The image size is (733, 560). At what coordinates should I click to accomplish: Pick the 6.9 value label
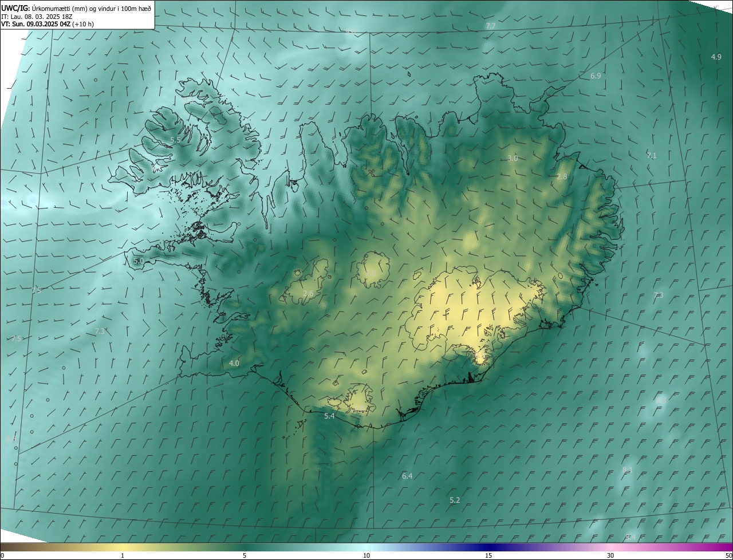(596, 76)
